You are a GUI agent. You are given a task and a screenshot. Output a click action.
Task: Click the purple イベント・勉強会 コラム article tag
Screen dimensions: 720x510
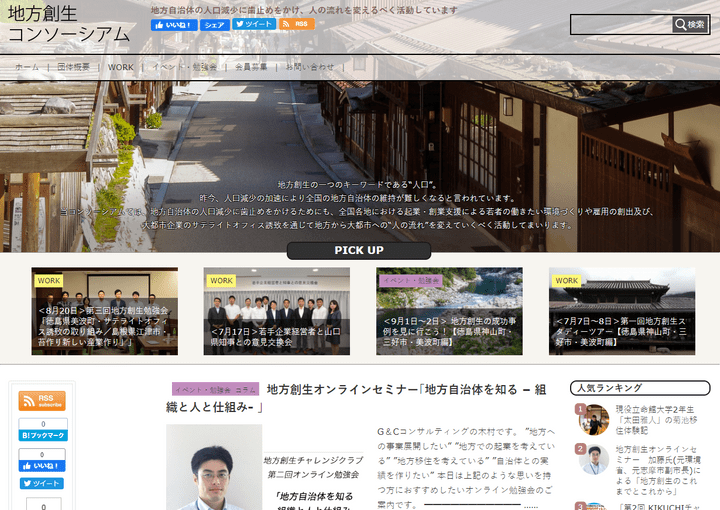click(x=215, y=389)
